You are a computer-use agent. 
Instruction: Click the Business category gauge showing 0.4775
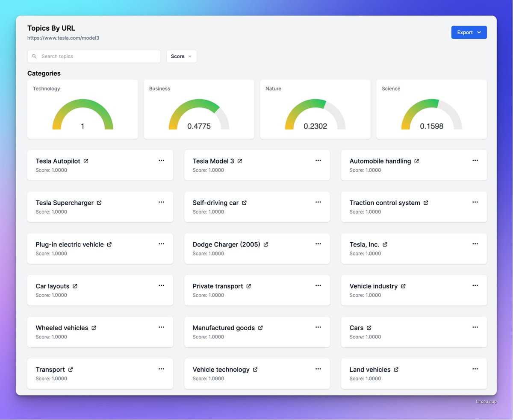click(x=199, y=115)
